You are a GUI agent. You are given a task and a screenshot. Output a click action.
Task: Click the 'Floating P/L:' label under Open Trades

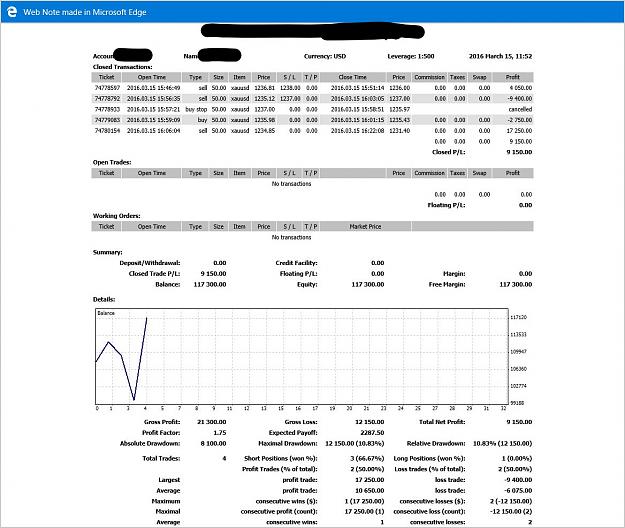[x=446, y=205]
